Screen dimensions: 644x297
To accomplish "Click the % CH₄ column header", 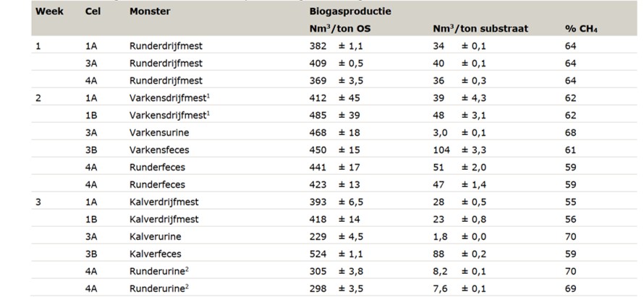I will tap(580, 29).
